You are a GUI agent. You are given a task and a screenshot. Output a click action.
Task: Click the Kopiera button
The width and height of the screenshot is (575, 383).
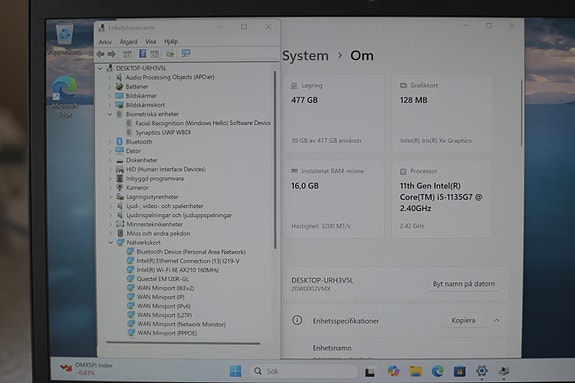pyautogui.click(x=463, y=320)
